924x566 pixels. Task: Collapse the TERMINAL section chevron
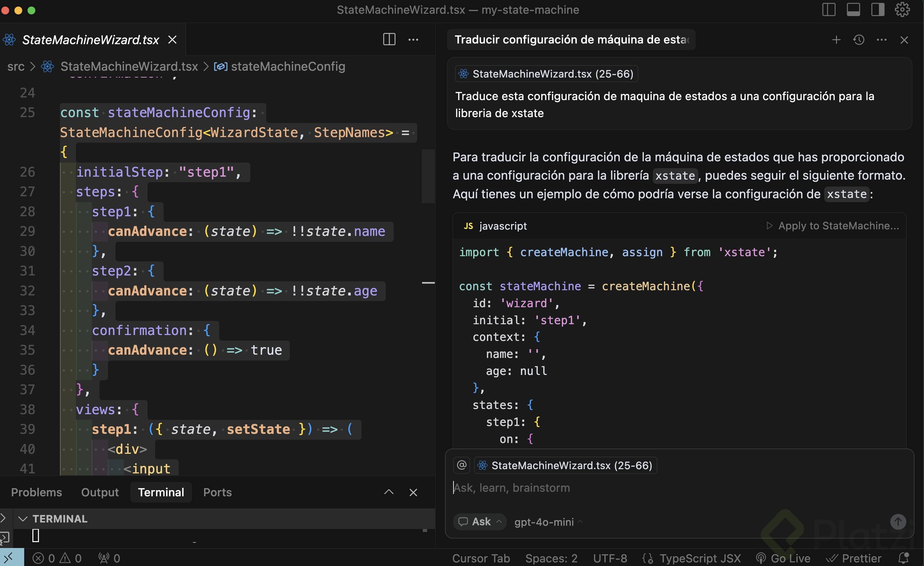point(23,519)
